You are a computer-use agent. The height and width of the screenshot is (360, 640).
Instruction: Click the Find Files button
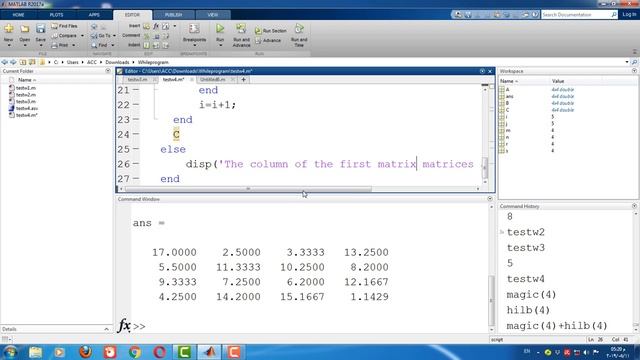coord(64,26)
